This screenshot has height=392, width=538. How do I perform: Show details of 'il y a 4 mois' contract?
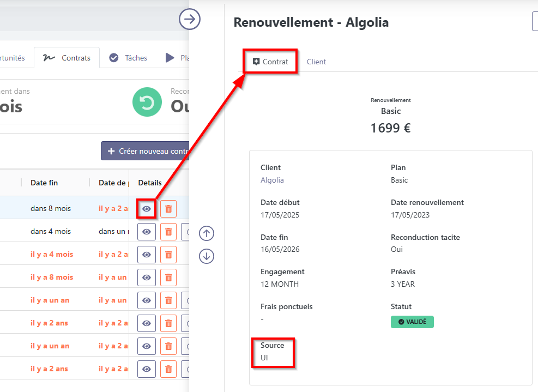coord(147,255)
